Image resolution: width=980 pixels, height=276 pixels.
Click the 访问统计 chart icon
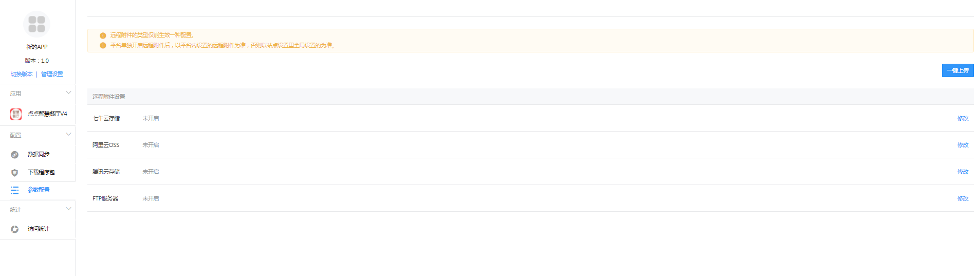click(x=15, y=229)
